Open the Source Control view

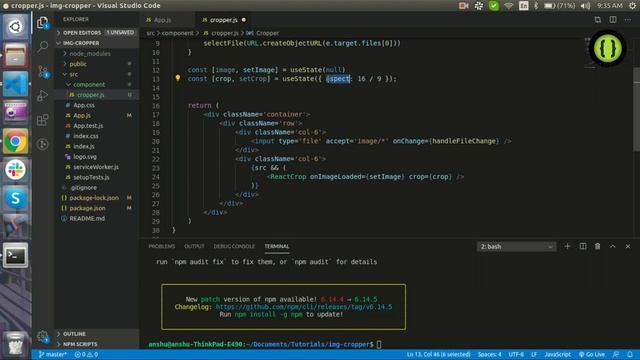click(42, 71)
